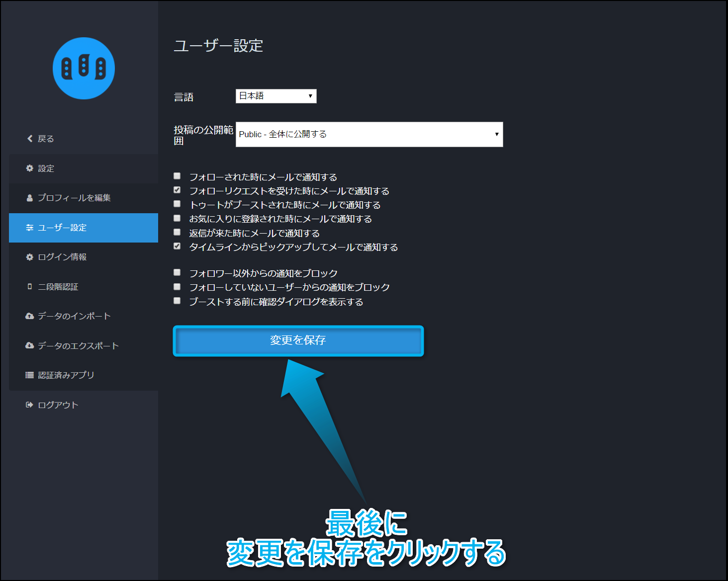Open the 言語 language dropdown
Viewport: 728px width, 581px height.
coord(276,96)
